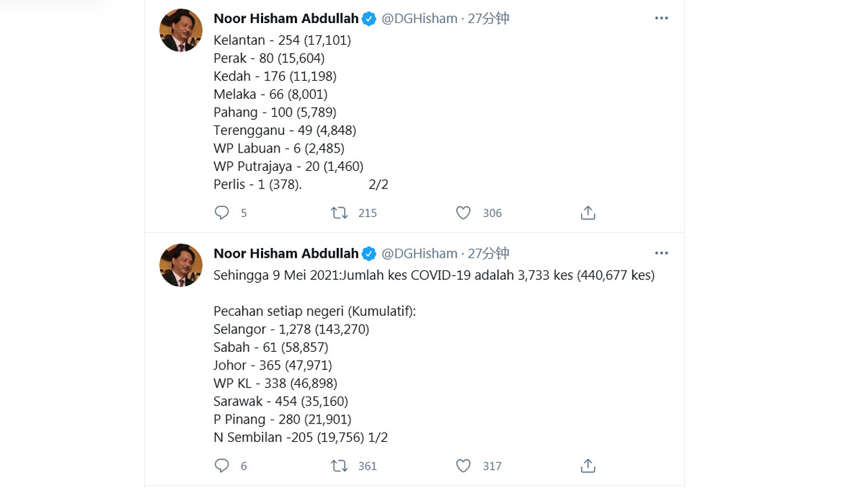Retweet the tweet with 215 retweets

click(339, 213)
